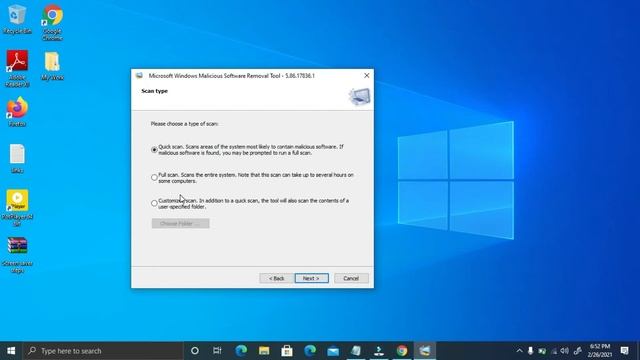Select the PotPlayer 64 bit desktop shortcut
Screen dimensions: 640x360
coord(17,207)
